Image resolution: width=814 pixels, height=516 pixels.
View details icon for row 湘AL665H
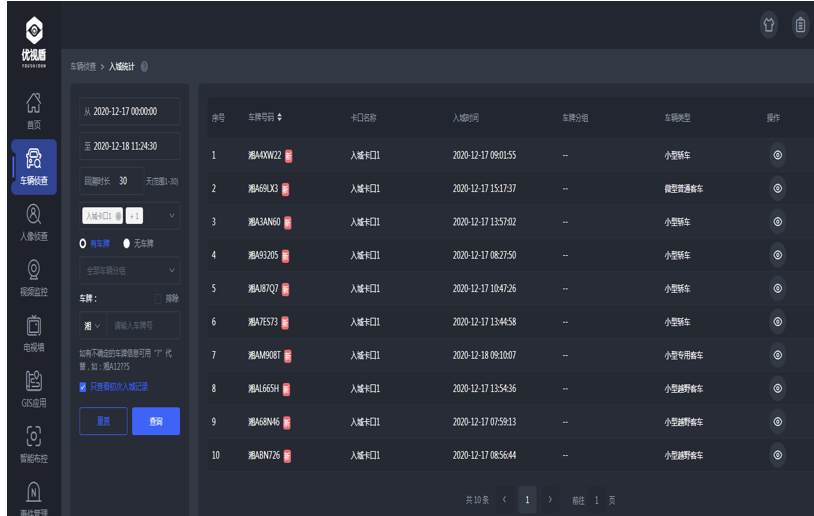pyautogui.click(x=777, y=388)
